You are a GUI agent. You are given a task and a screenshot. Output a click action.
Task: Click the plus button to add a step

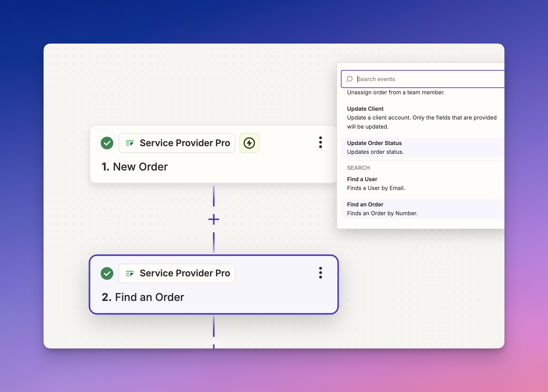click(214, 219)
